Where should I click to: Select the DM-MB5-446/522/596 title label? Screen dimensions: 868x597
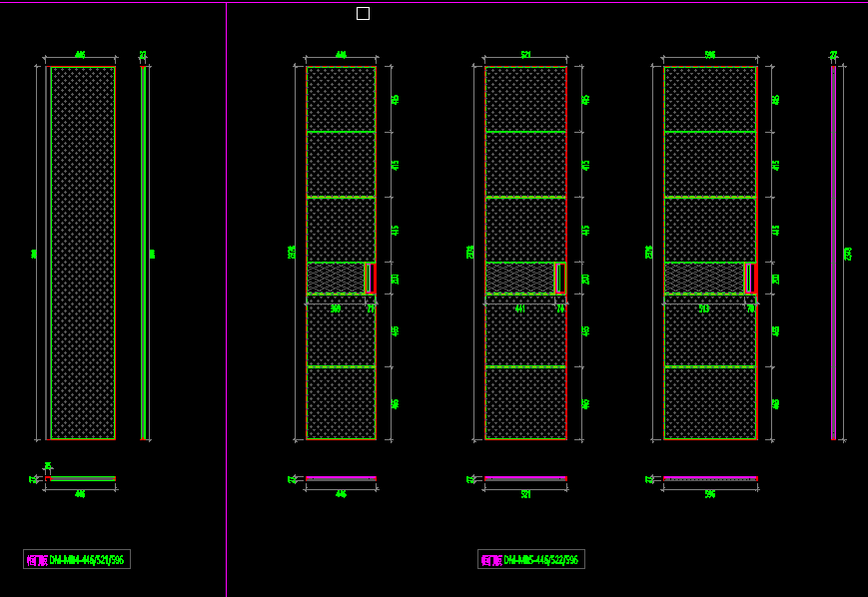(531, 560)
